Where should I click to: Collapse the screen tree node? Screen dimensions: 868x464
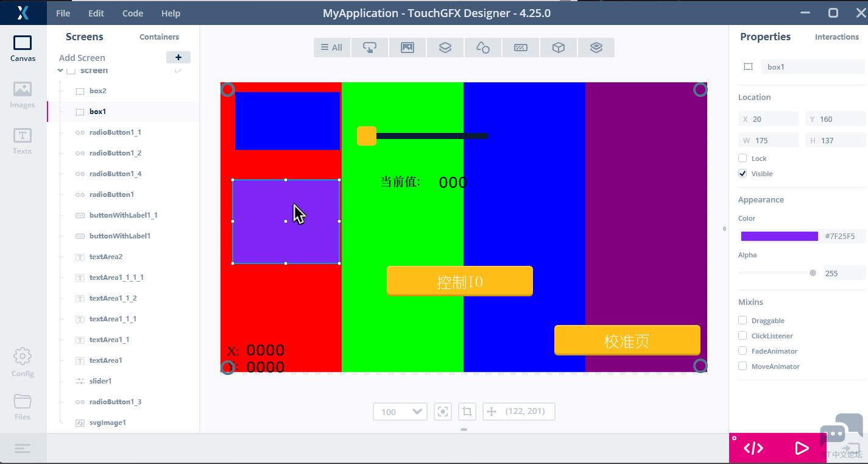[60, 71]
